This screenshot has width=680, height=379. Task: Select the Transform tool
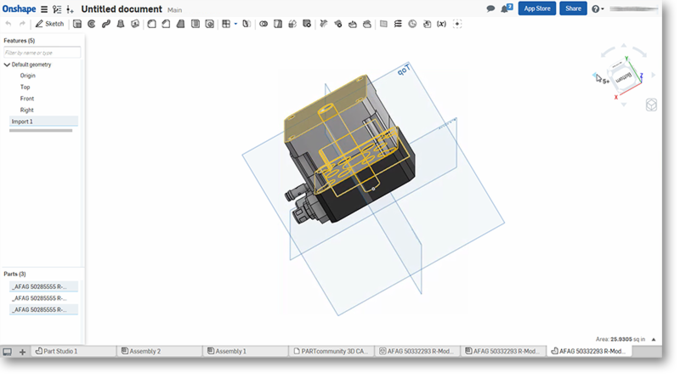(x=292, y=24)
